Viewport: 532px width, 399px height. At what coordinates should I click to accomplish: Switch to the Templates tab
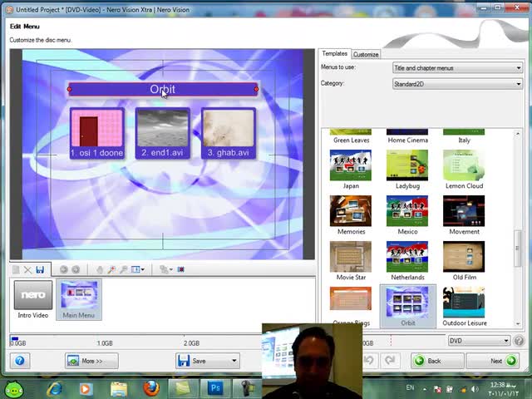tap(334, 53)
